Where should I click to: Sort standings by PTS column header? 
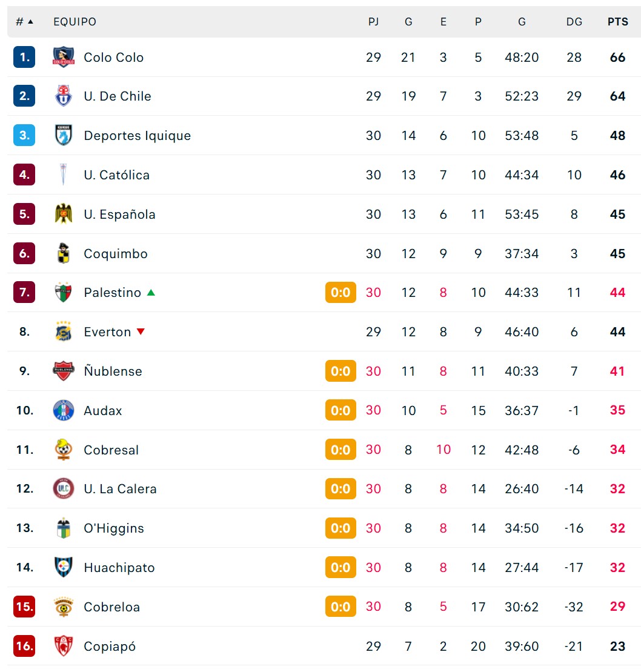617,21
